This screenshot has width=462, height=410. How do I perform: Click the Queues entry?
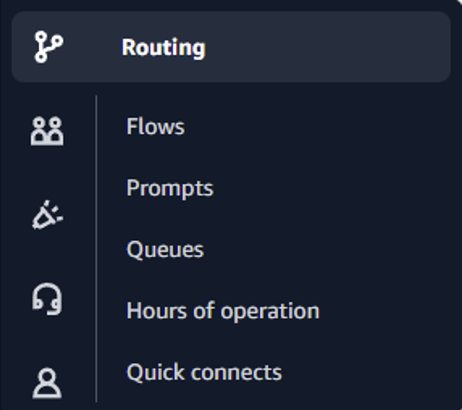pos(165,250)
